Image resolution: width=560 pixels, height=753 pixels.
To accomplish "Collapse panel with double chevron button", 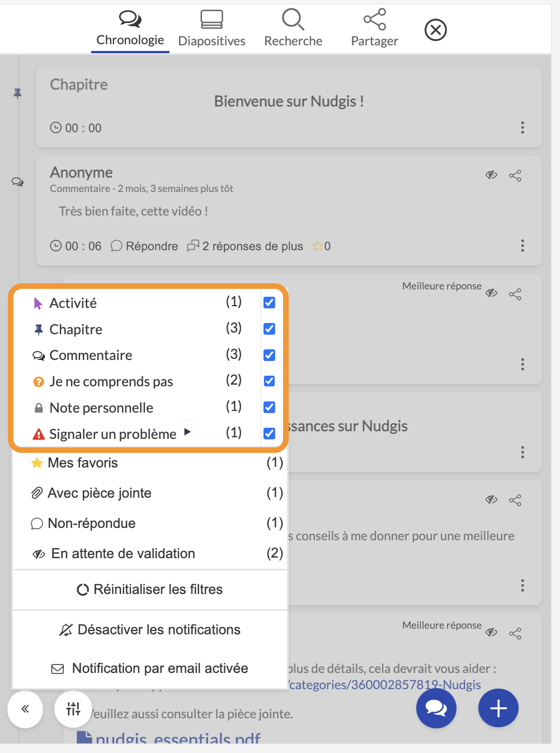I will click(25, 709).
